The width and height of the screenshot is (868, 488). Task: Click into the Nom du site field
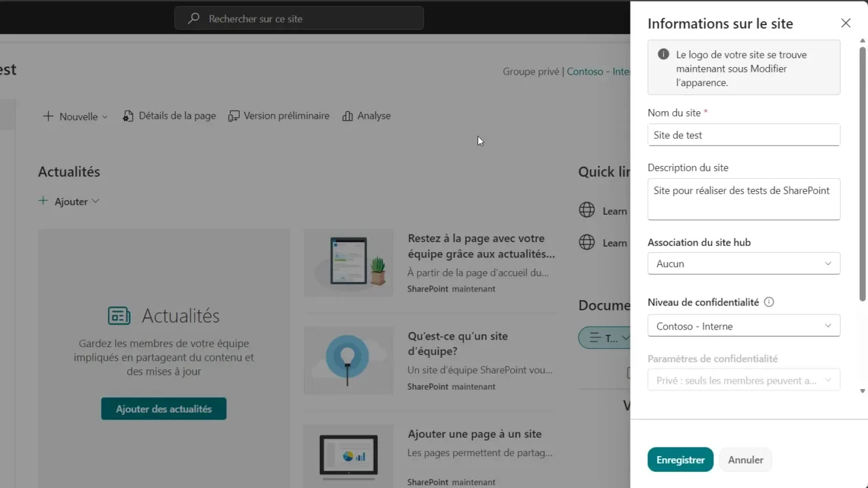pyautogui.click(x=744, y=135)
